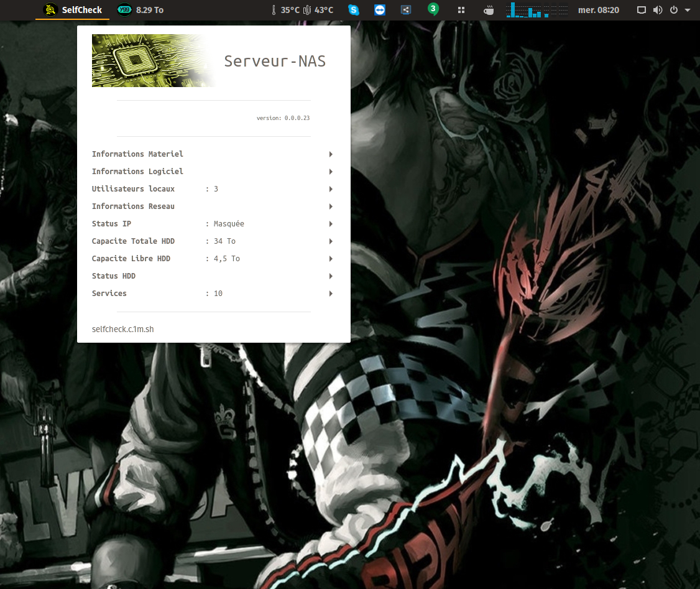Viewport: 700px width, 589px height.
Task: Open the system load graph indicator
Action: pyautogui.click(x=537, y=10)
